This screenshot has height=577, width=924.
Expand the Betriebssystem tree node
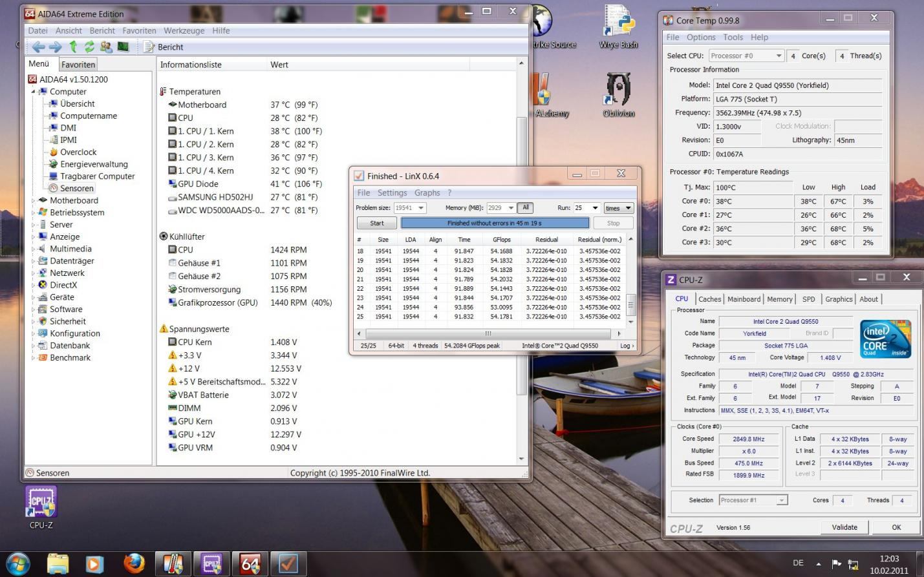[x=34, y=213]
